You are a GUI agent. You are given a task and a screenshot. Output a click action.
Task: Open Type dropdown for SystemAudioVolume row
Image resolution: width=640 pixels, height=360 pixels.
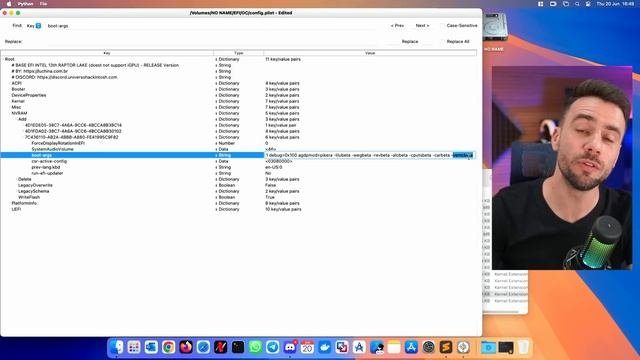click(x=216, y=149)
